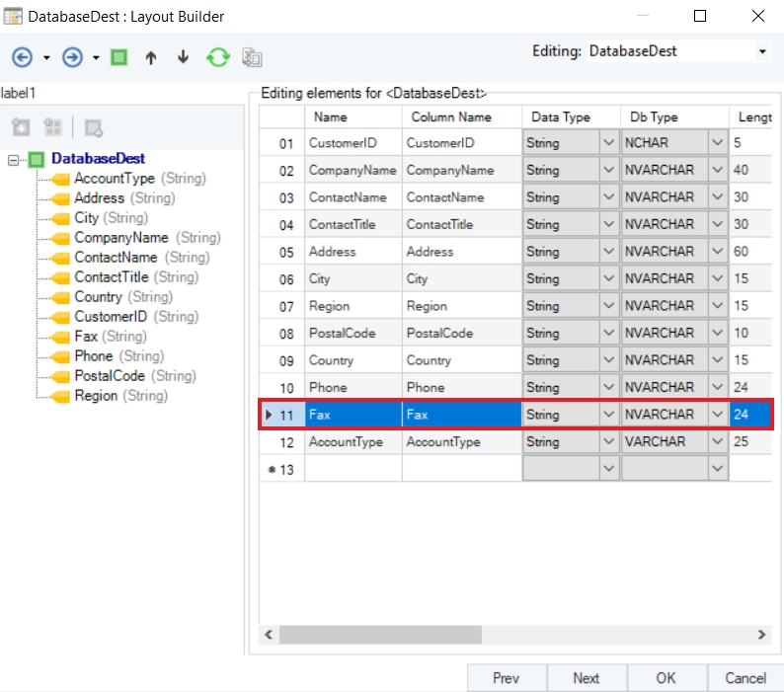Open the back arrow history dropdown
Screen dimensions: 784x692
coord(46,57)
